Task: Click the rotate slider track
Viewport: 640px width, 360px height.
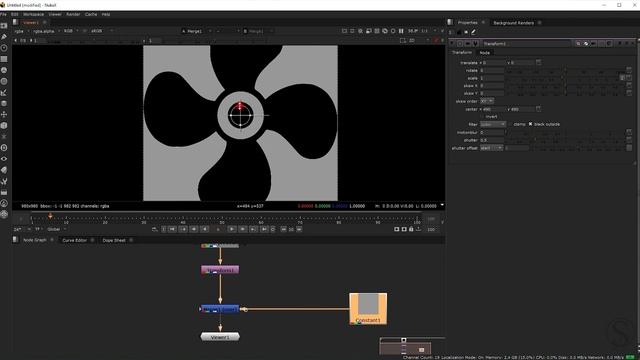Action: 565,71
